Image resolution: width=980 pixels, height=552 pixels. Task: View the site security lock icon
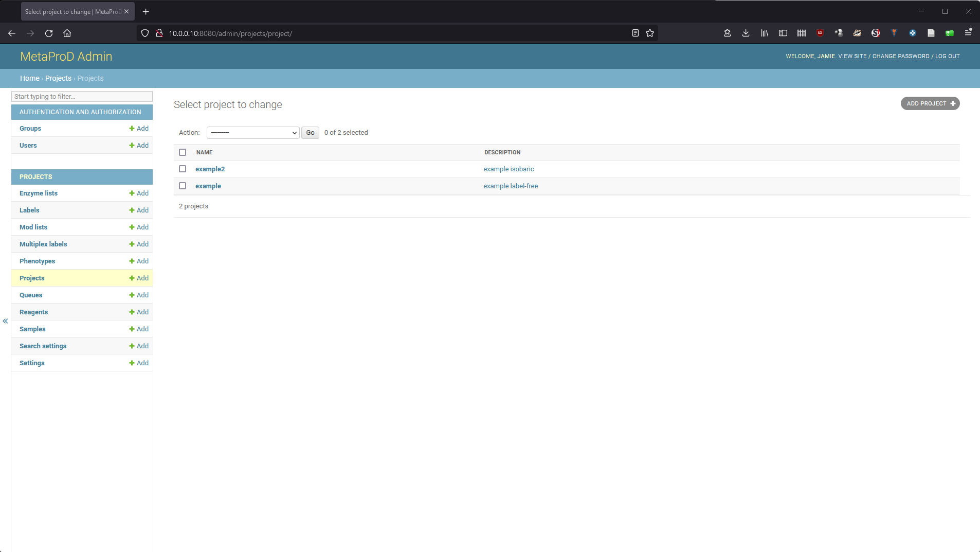click(159, 33)
